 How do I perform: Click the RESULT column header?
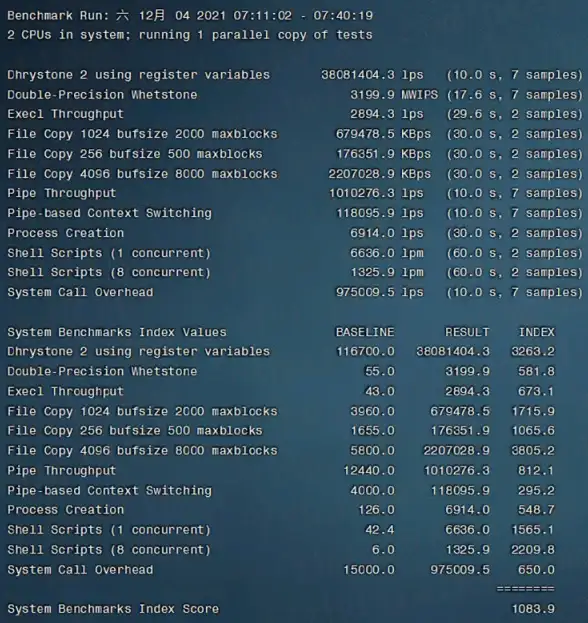[x=467, y=332]
